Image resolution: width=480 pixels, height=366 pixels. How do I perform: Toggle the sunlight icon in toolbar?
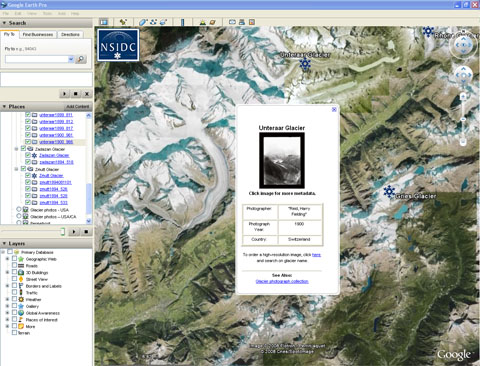(x=202, y=22)
